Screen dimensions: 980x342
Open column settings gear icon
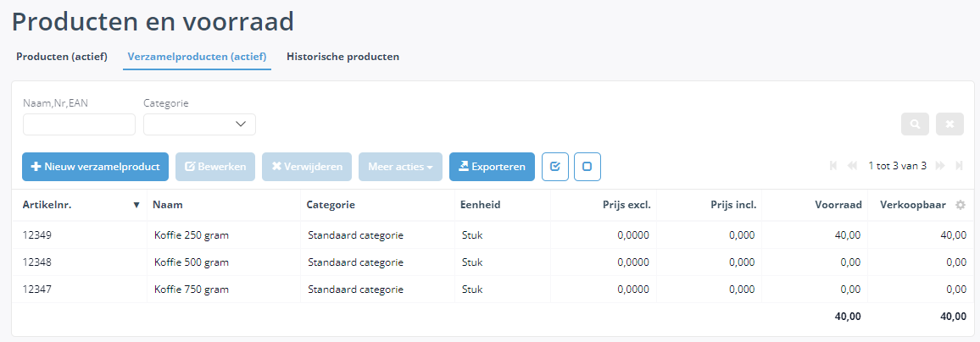click(x=961, y=205)
